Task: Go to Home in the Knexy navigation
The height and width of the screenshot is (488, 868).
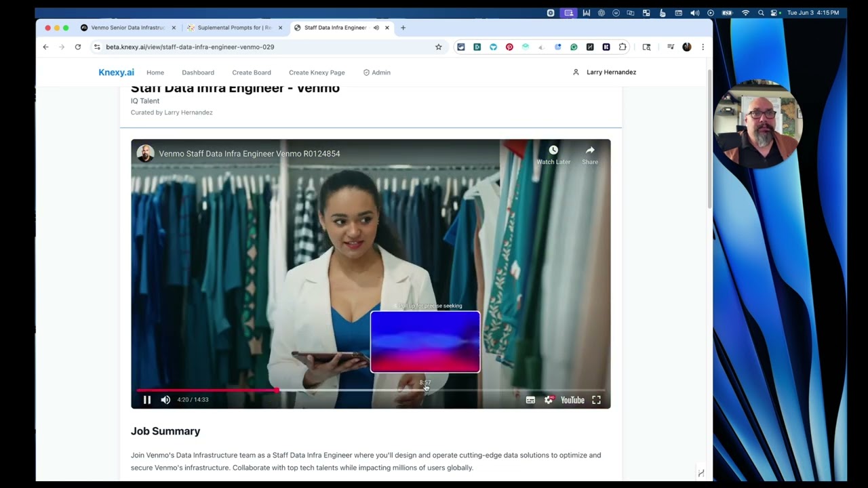Action: click(155, 73)
